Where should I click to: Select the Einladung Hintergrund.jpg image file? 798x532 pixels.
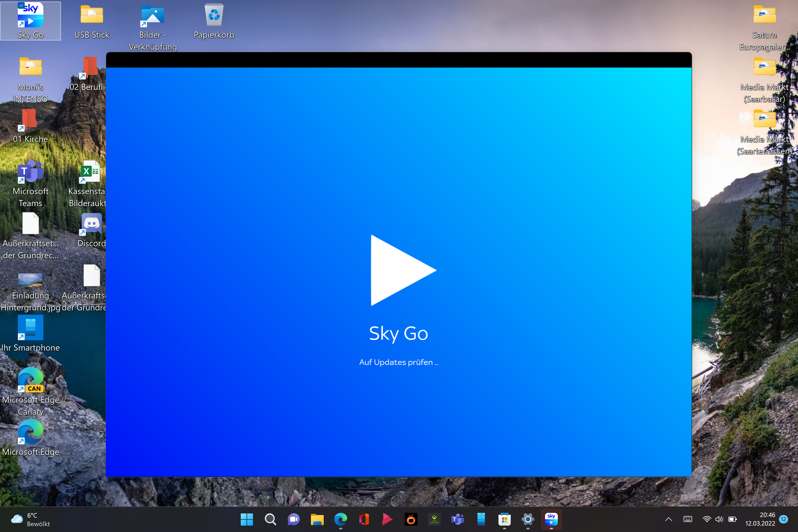pos(31,292)
